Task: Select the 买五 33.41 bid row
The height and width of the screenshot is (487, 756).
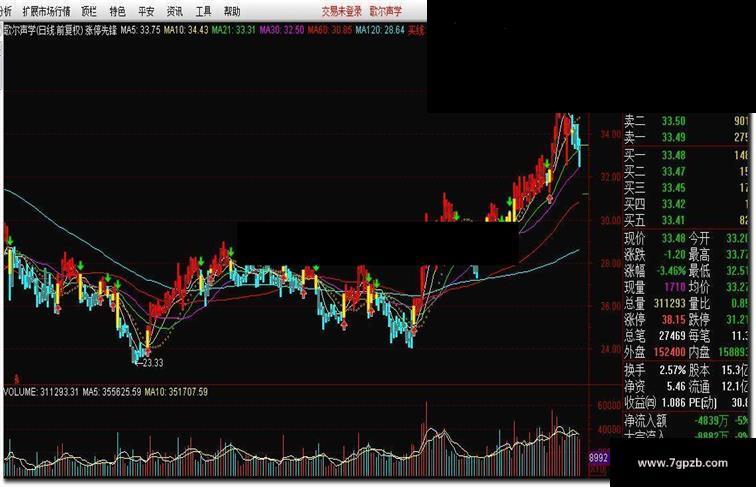Action: [687, 221]
